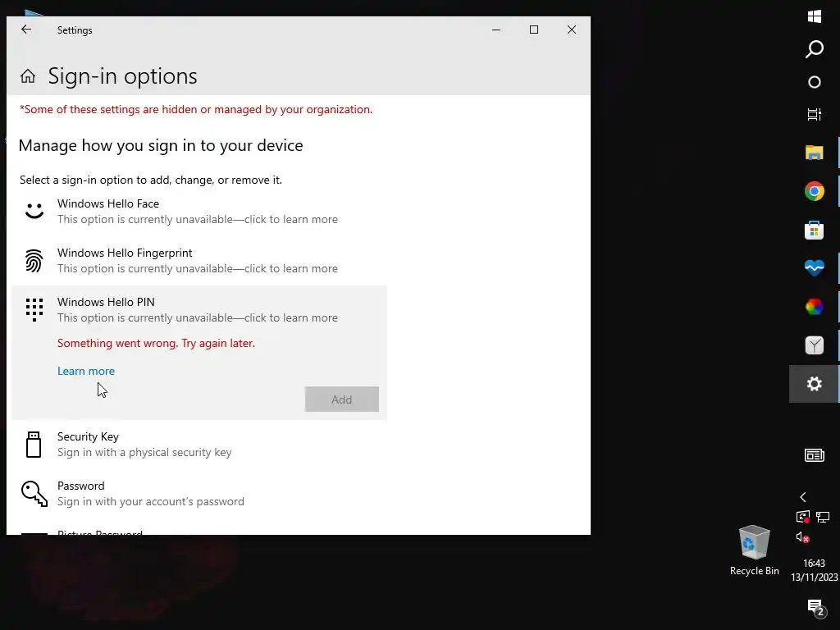This screenshot has width=840, height=630.
Task: Open the Recycle Bin desktop icon
Action: [x=755, y=550]
